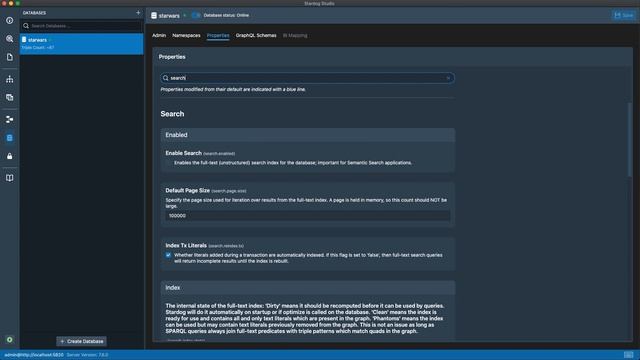Click the DATABASES panel title
640x360 pixels.
(34, 13)
